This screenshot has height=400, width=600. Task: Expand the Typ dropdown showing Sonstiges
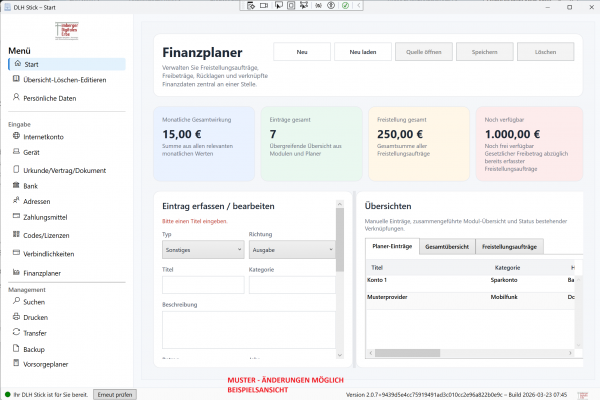click(202, 251)
